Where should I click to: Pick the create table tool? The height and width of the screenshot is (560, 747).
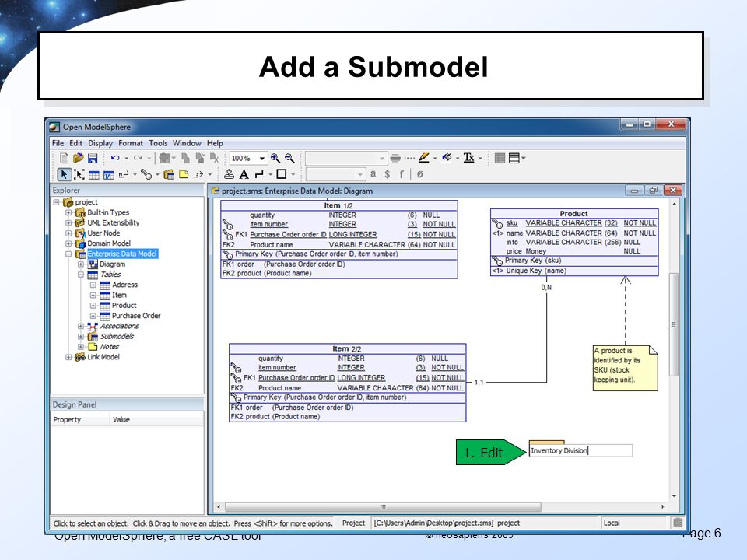94,175
